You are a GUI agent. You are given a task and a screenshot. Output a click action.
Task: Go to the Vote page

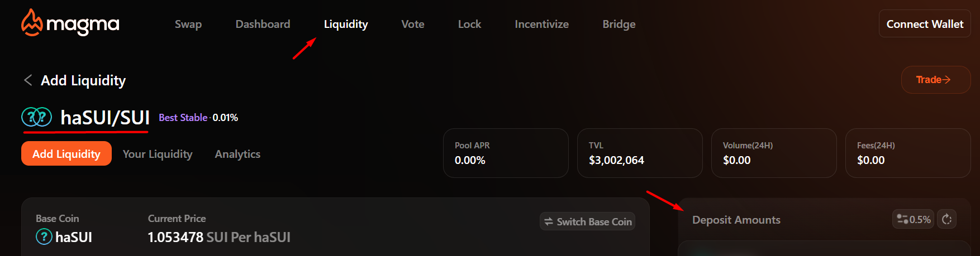[x=413, y=24]
